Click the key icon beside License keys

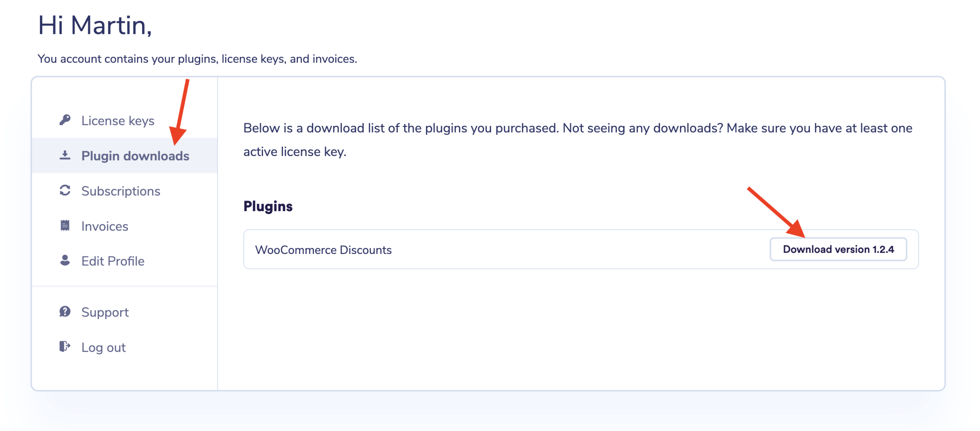(x=65, y=120)
